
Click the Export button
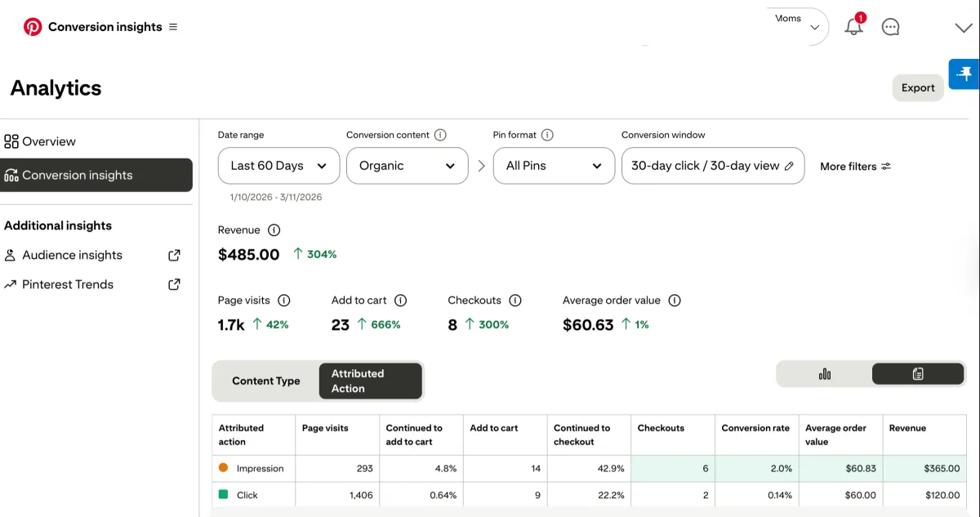(x=918, y=88)
